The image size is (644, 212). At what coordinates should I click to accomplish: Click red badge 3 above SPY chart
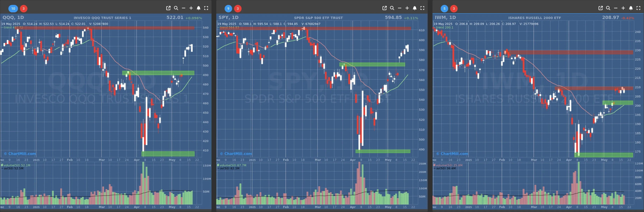238,9
